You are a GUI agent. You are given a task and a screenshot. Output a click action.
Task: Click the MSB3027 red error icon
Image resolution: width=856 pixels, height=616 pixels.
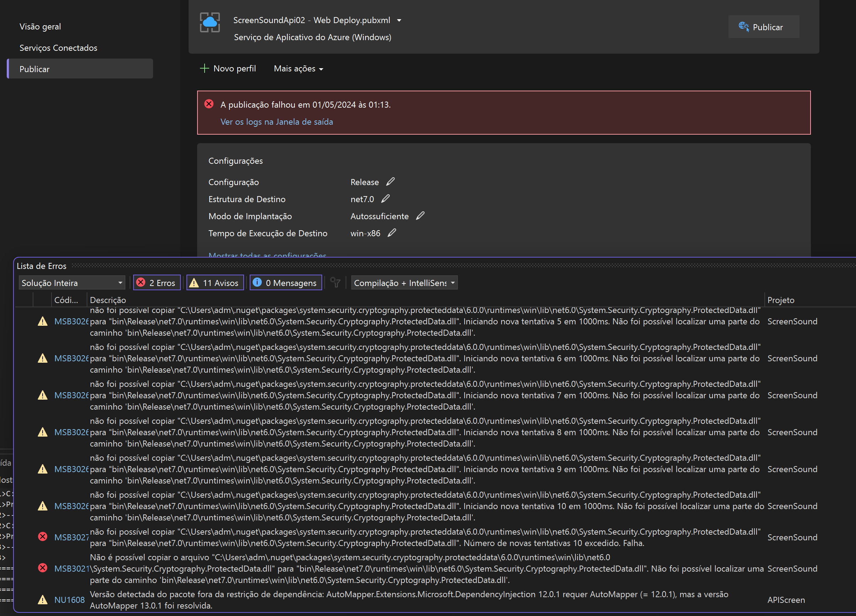click(x=43, y=536)
